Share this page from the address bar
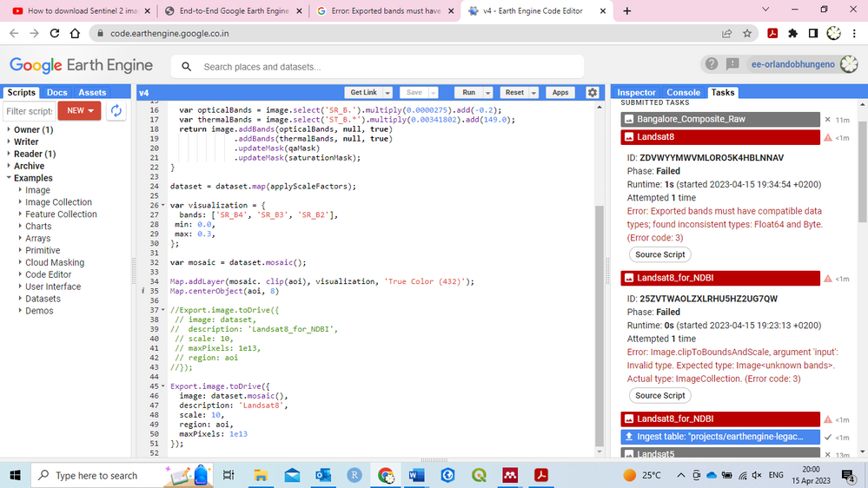Viewport: 868px width, 488px height. click(x=727, y=33)
